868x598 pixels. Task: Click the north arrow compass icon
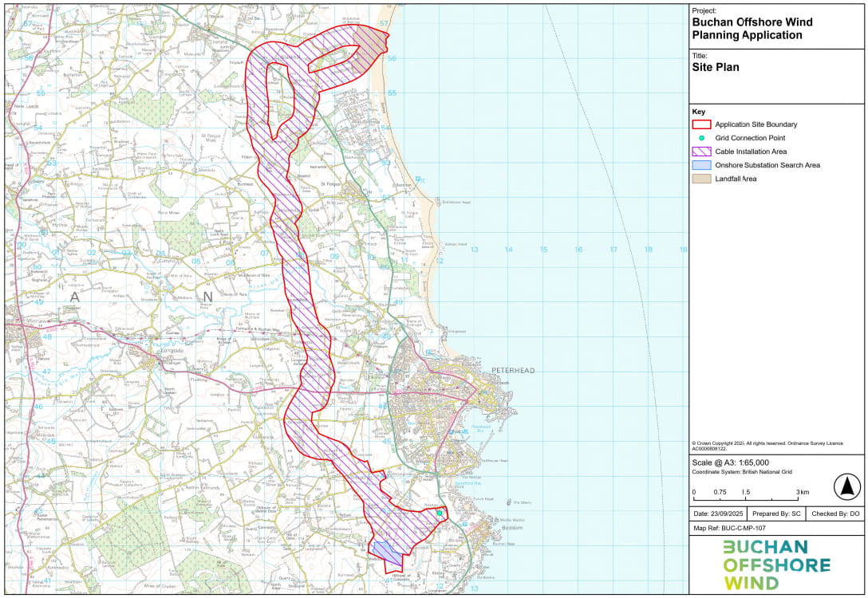tap(848, 486)
